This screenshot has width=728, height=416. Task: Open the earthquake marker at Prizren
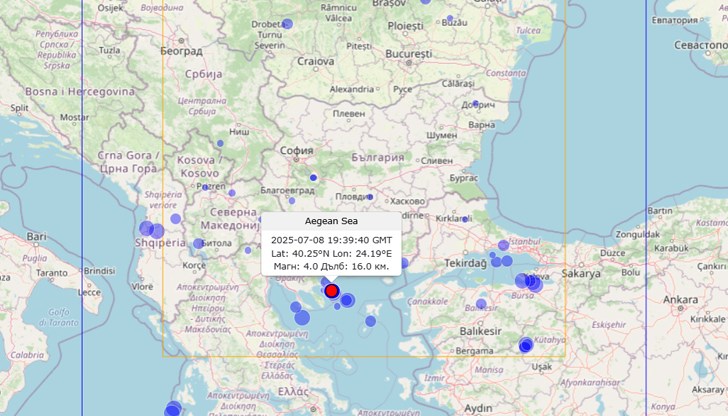pos(205,187)
